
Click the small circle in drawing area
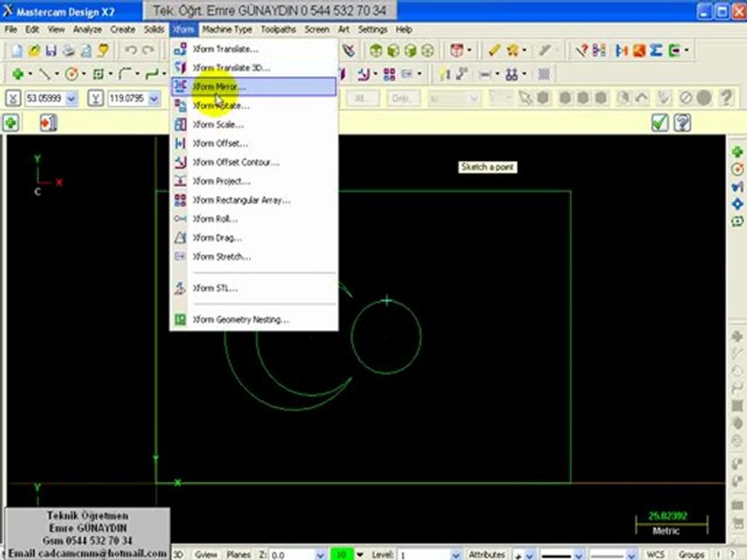[387, 337]
